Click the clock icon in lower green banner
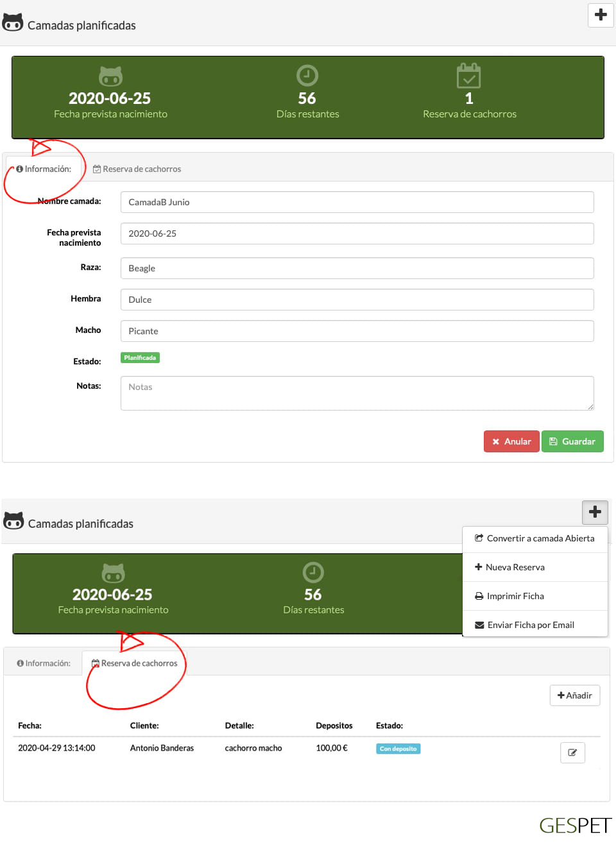 tap(313, 572)
